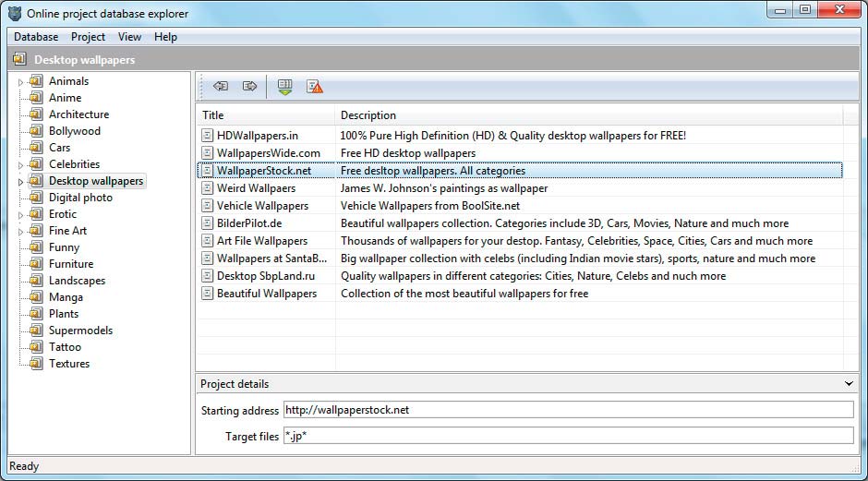868x481 pixels.
Task: Click the BilderPilot.de project document icon
Action: click(x=207, y=223)
